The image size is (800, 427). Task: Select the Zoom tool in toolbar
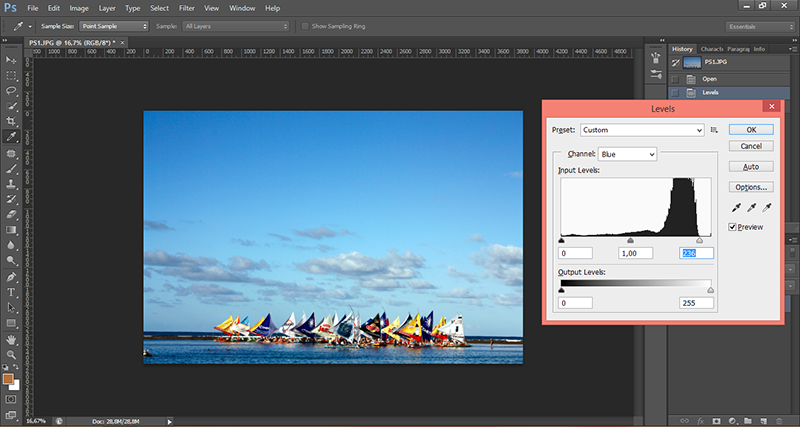(11, 355)
